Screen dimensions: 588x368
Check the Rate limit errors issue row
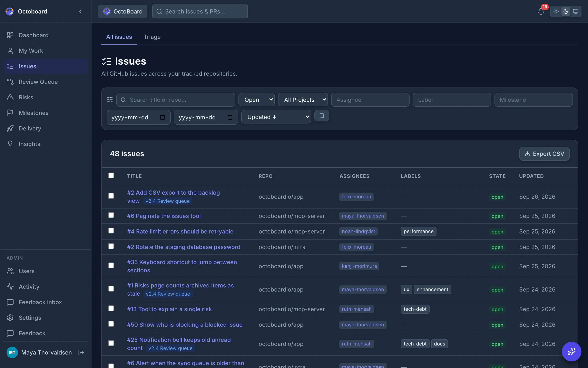(x=111, y=231)
